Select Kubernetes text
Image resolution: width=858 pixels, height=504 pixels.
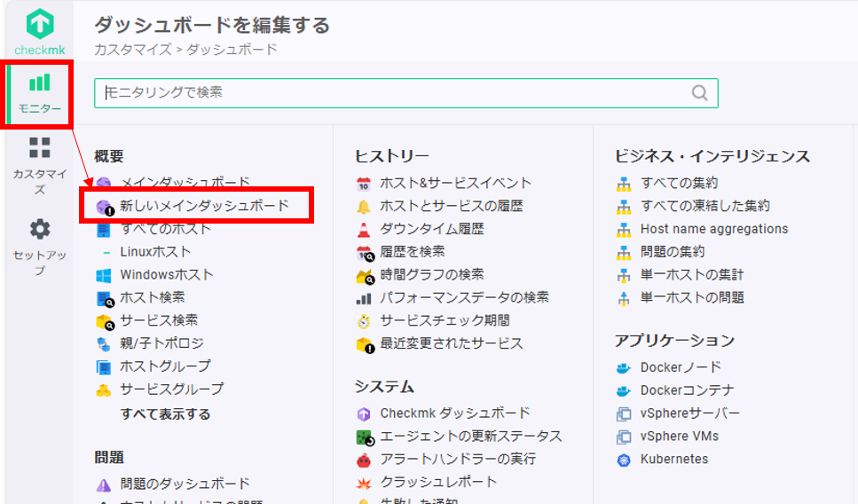click(674, 459)
